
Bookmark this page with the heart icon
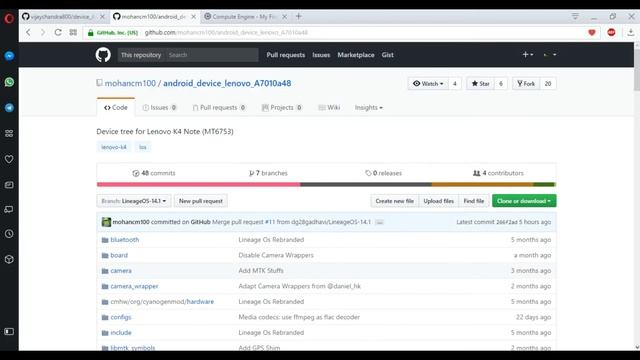[592, 33]
